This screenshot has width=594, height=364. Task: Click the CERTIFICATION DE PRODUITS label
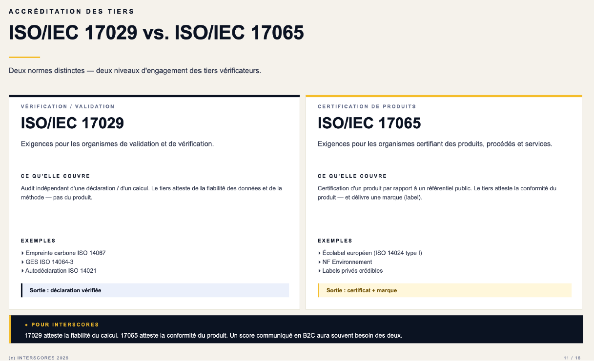(x=367, y=106)
